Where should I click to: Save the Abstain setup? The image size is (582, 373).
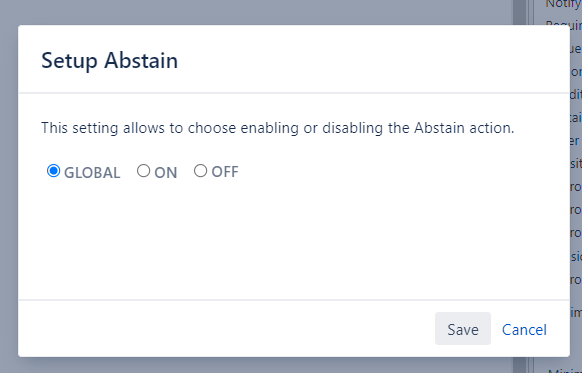tap(463, 329)
